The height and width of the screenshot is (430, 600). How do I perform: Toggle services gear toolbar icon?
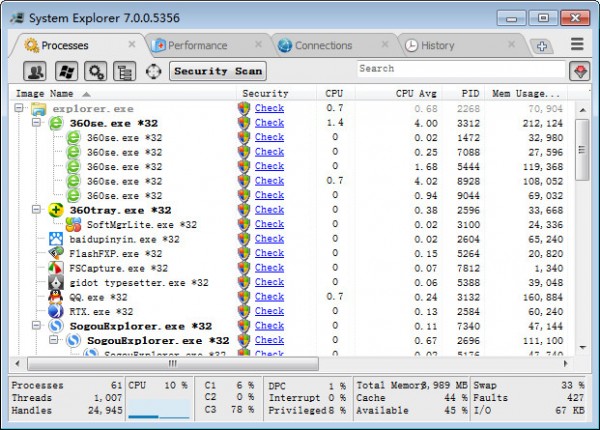95,71
